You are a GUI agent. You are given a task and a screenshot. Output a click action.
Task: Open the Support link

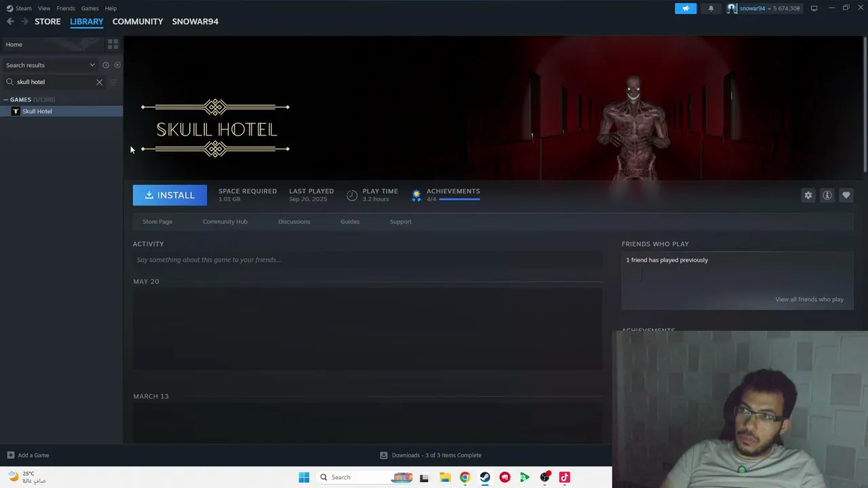coord(401,222)
